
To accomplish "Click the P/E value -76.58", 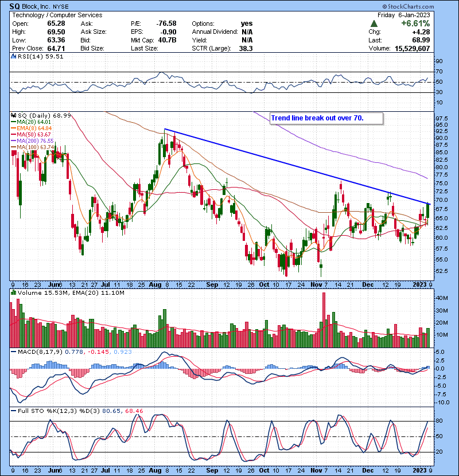I will (166, 24).
